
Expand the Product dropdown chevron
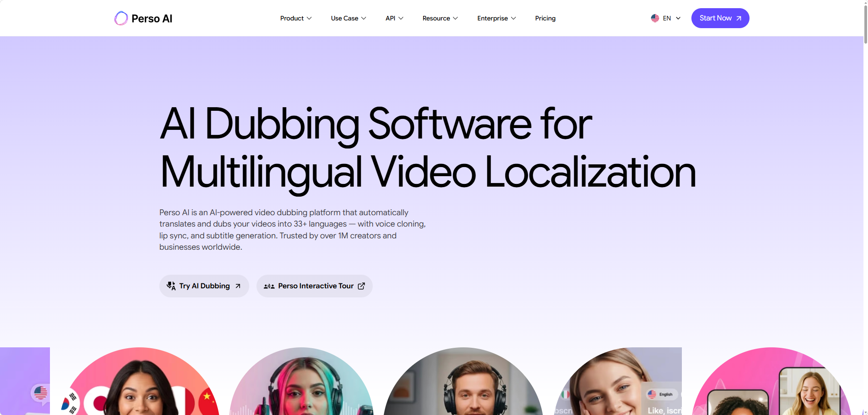coord(309,19)
